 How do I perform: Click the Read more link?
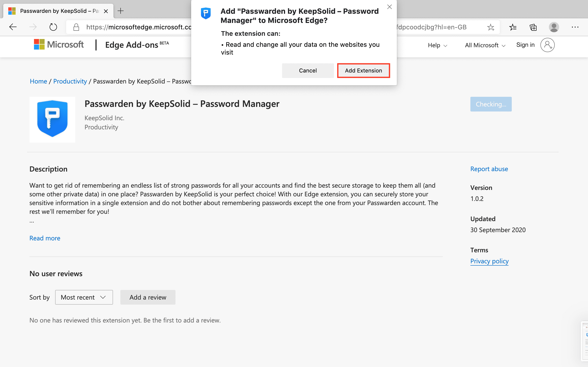[x=45, y=238]
